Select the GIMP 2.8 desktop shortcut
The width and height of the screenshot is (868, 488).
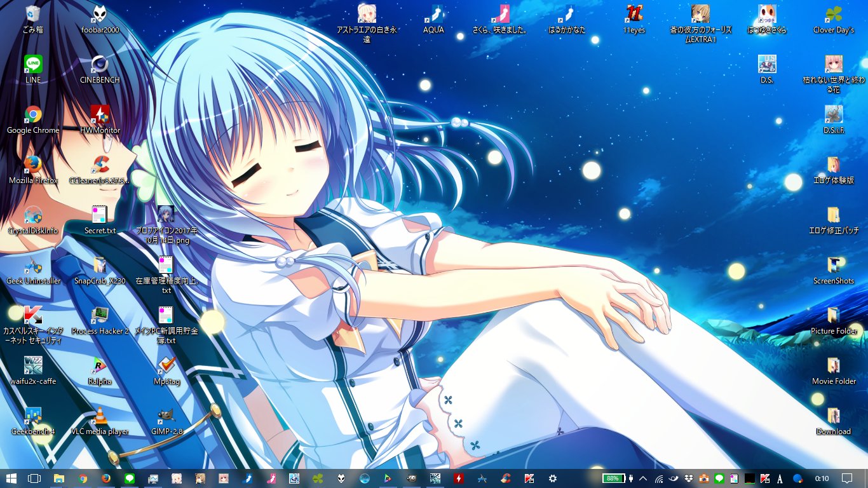pyautogui.click(x=166, y=421)
